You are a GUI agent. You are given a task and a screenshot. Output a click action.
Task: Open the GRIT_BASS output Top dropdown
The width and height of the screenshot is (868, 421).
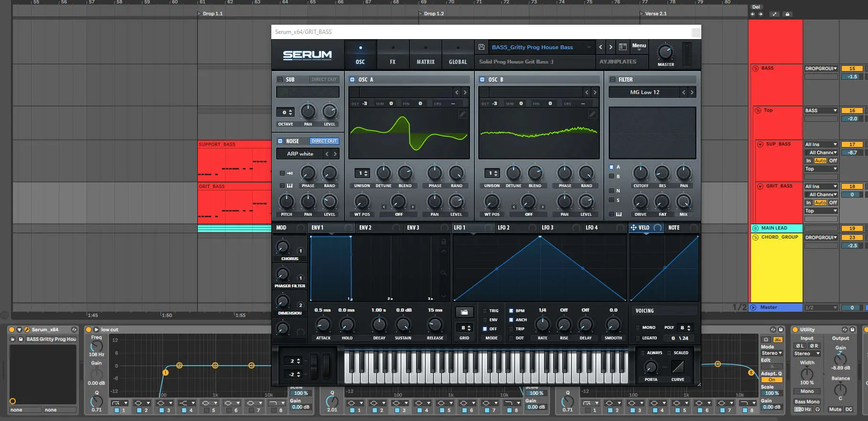point(821,210)
